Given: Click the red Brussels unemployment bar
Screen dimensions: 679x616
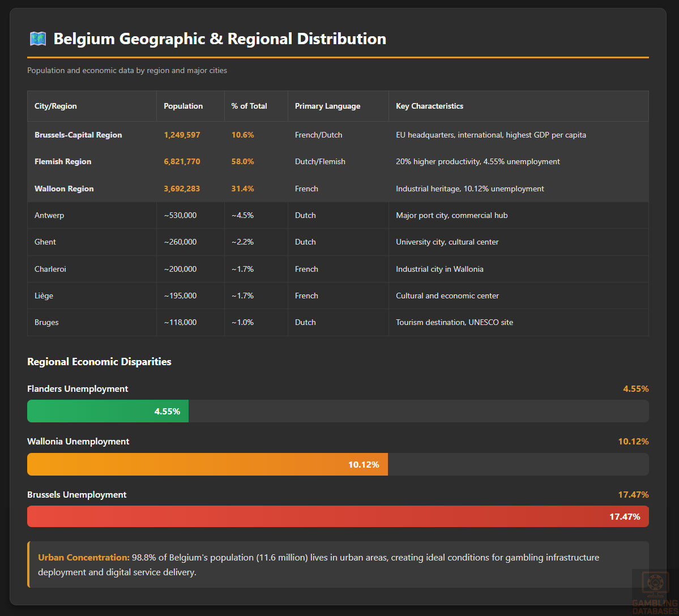Looking at the screenshot, I should click(338, 516).
